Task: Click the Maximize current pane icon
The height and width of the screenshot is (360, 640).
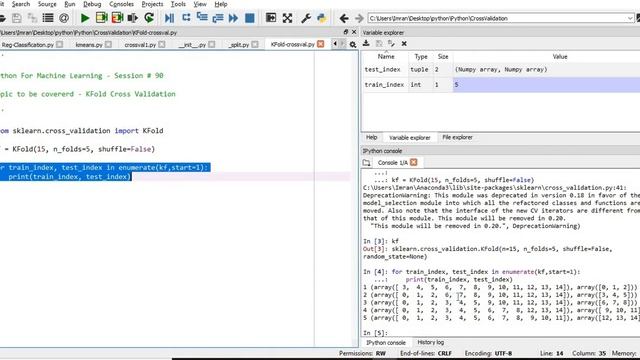Action: (x=271, y=18)
